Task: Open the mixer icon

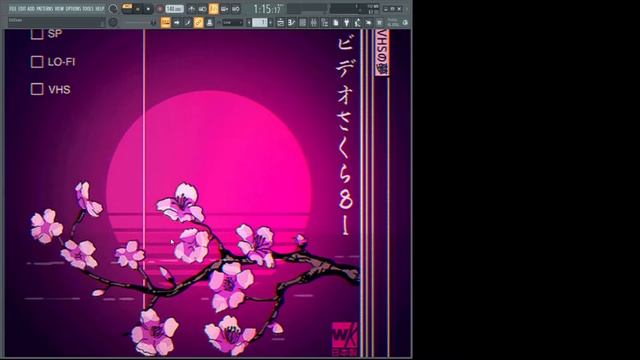Action: point(313,22)
